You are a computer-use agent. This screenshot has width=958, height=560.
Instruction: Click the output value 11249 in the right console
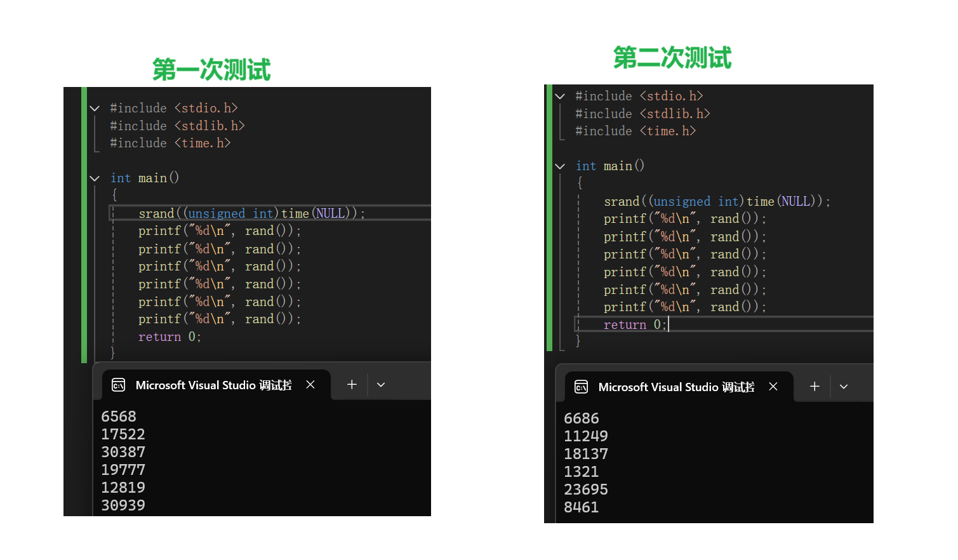tap(586, 436)
